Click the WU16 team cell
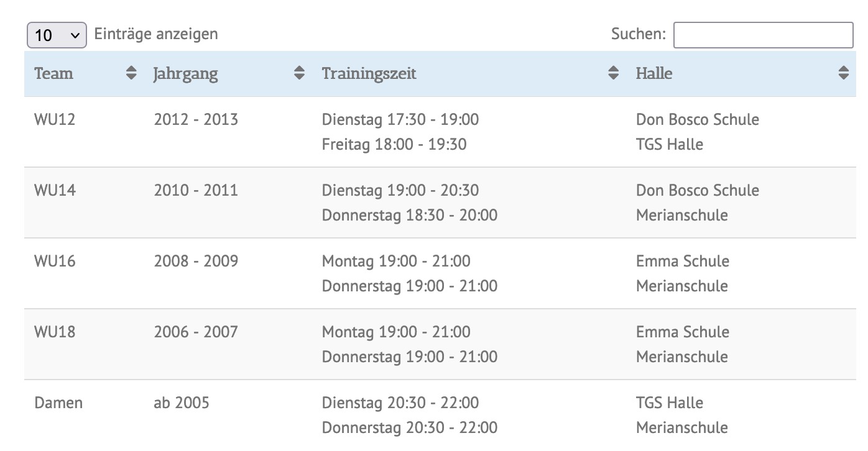 tap(55, 261)
